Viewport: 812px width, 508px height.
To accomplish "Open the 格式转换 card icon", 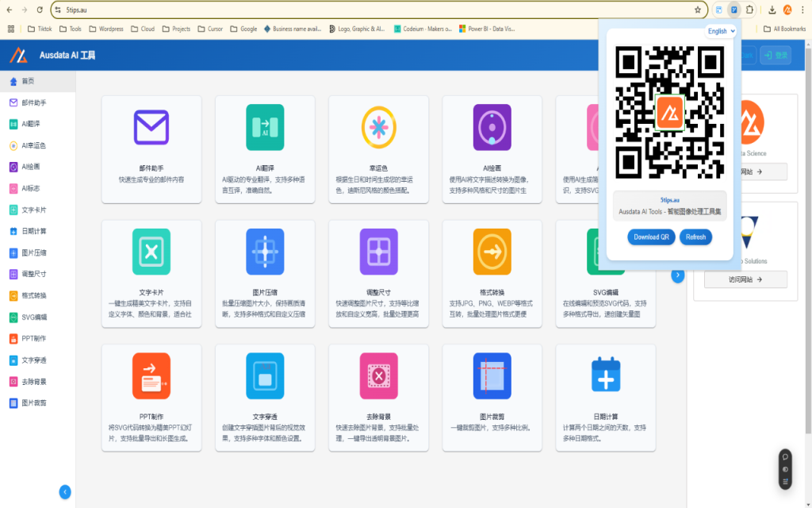I will (x=492, y=252).
